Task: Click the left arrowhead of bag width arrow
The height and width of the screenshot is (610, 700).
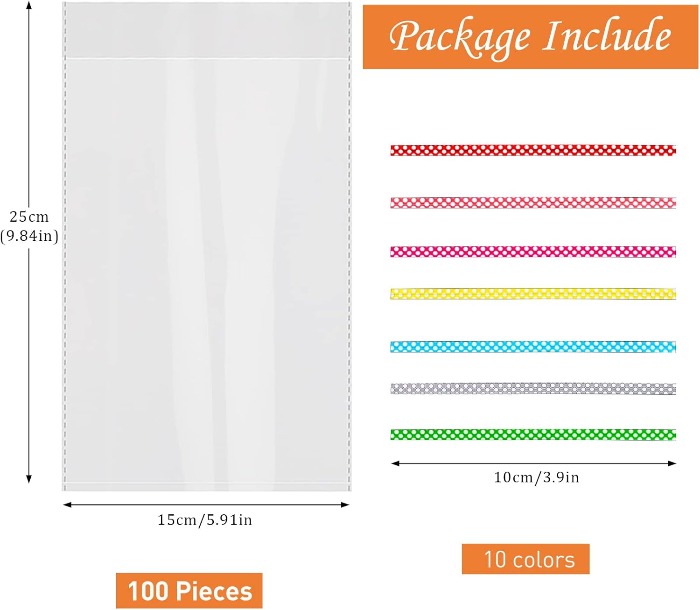Action: coord(67,505)
